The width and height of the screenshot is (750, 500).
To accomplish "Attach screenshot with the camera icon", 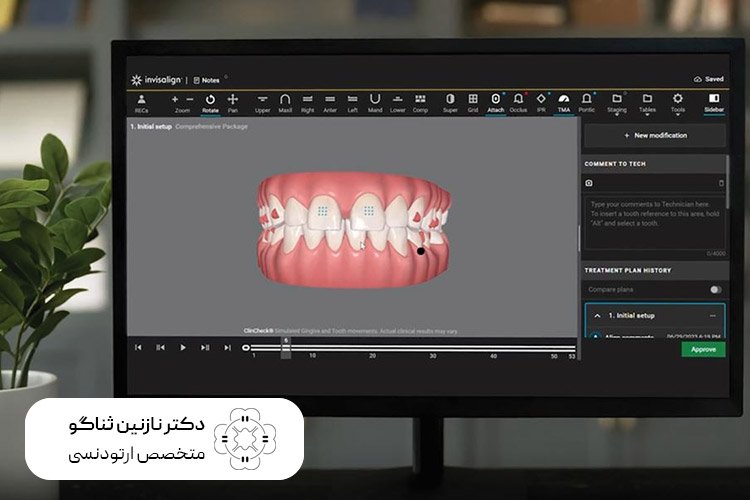I will [589, 183].
